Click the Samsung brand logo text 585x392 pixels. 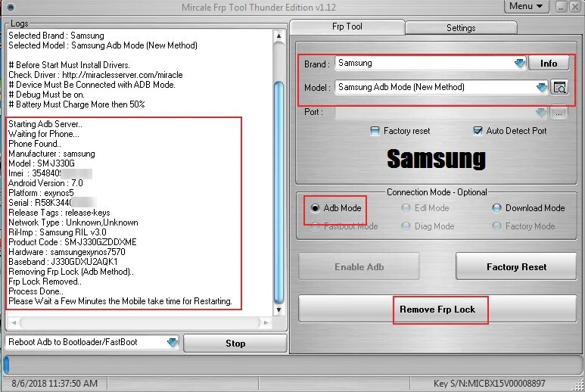pyautogui.click(x=436, y=159)
